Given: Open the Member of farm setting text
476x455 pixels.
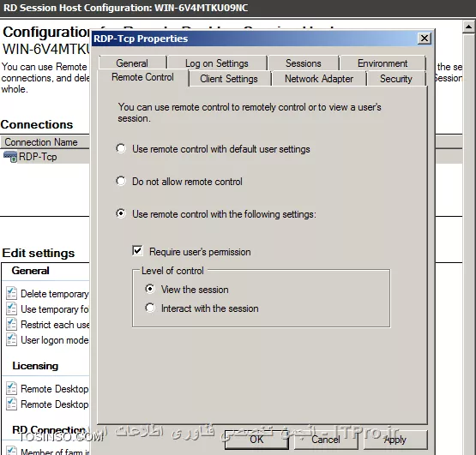Looking at the screenshot, I should point(55,452).
